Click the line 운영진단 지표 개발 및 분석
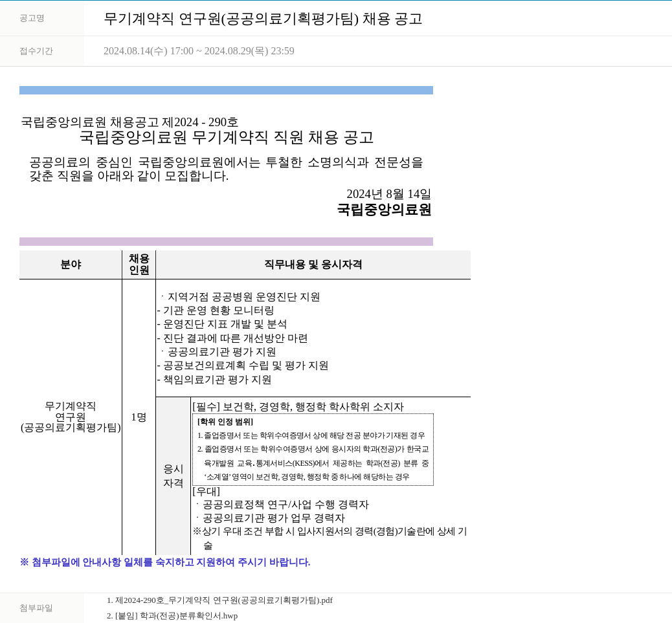Screen dimensions: 672x623 pyautogui.click(x=222, y=324)
